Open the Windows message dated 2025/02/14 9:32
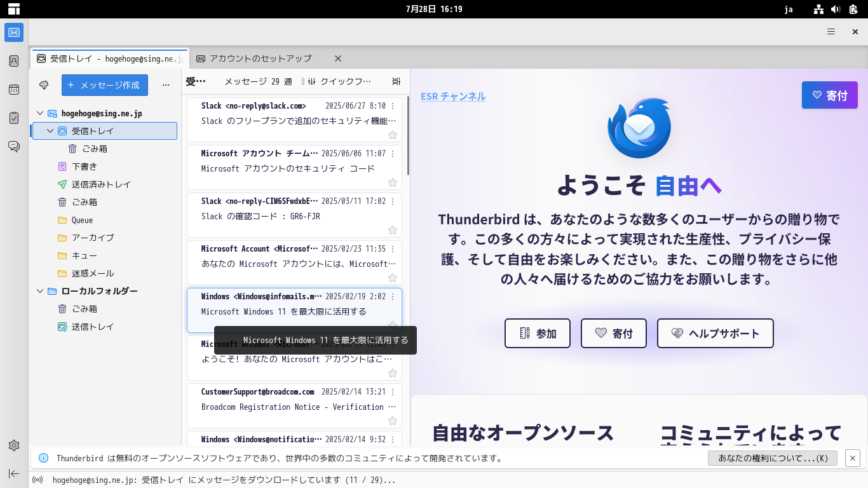 click(x=294, y=438)
